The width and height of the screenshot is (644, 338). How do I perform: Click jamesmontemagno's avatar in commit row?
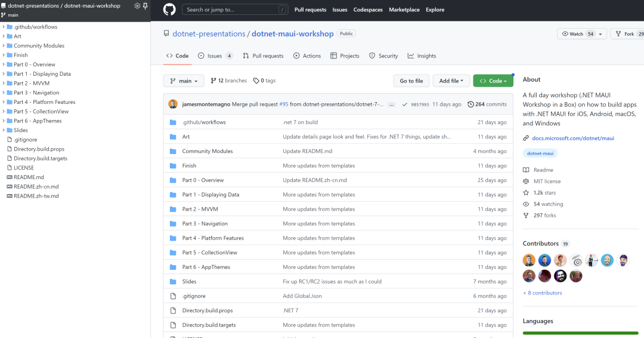173,104
